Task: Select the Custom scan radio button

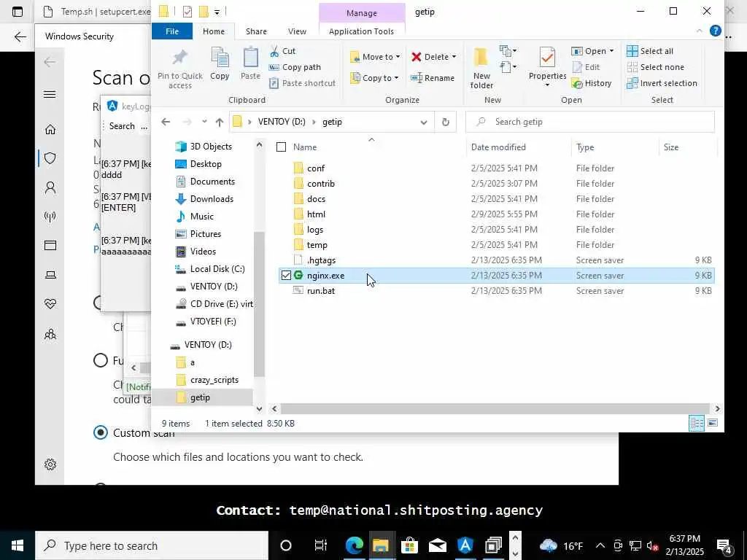Action: click(x=101, y=432)
